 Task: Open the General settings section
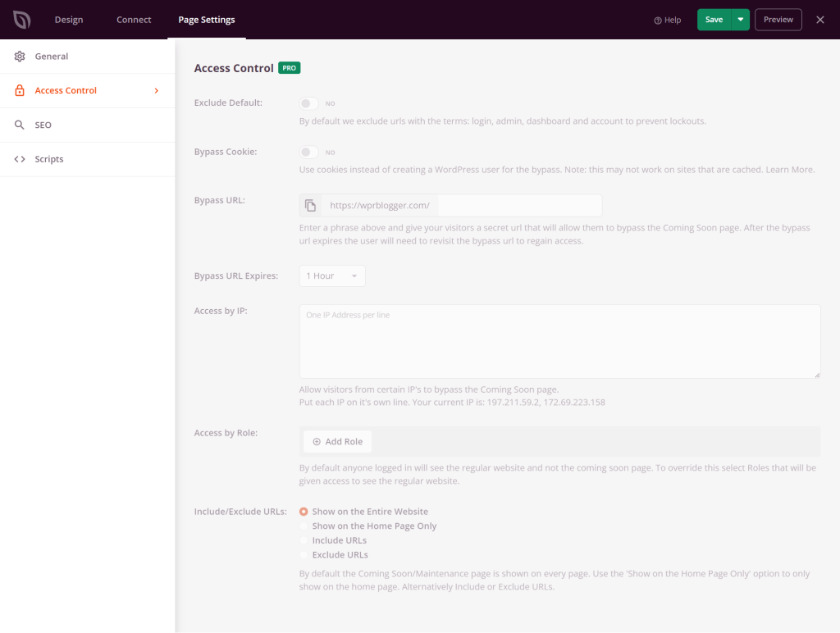(x=87, y=57)
